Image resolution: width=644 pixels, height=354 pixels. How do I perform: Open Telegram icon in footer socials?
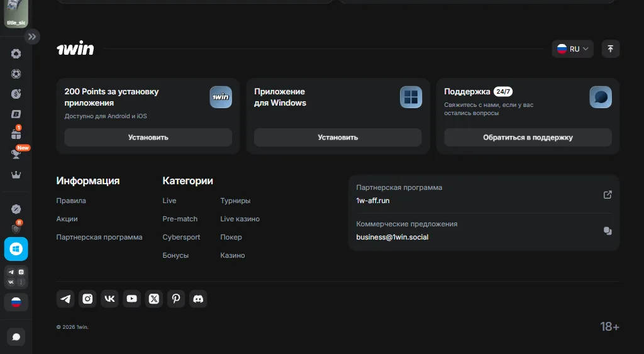[x=65, y=299]
